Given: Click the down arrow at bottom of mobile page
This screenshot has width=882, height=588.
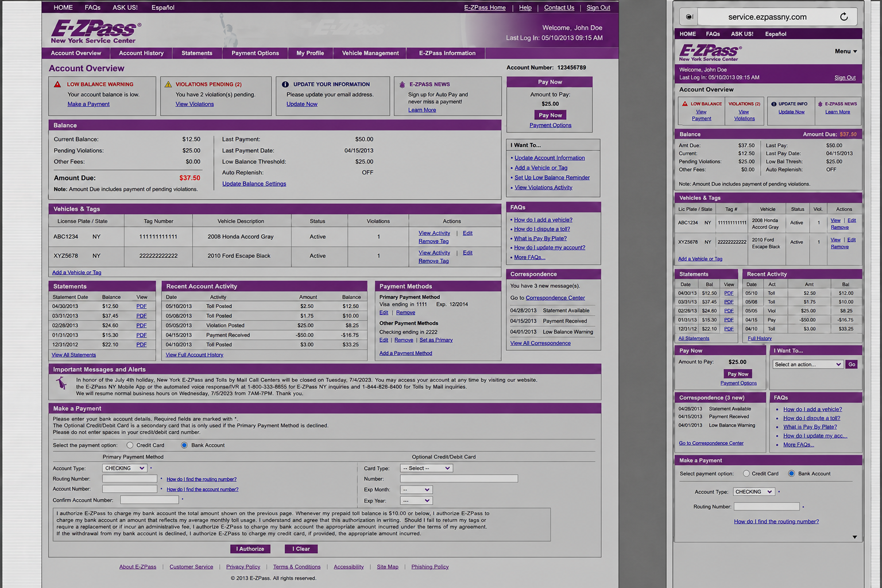Looking at the screenshot, I should click(854, 537).
